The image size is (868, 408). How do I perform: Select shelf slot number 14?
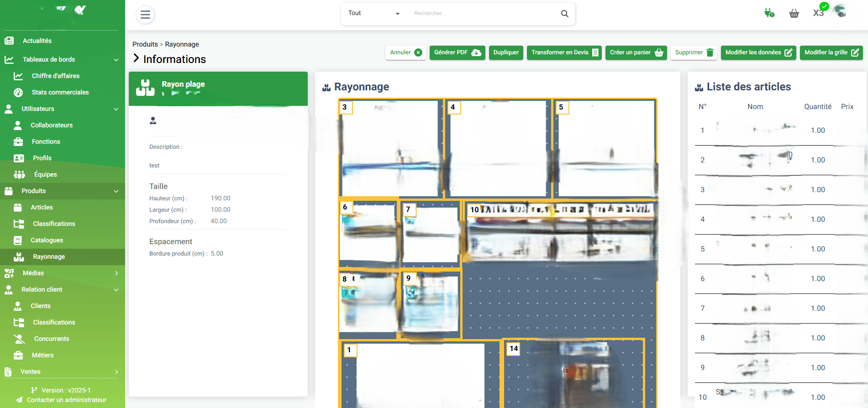coord(514,349)
